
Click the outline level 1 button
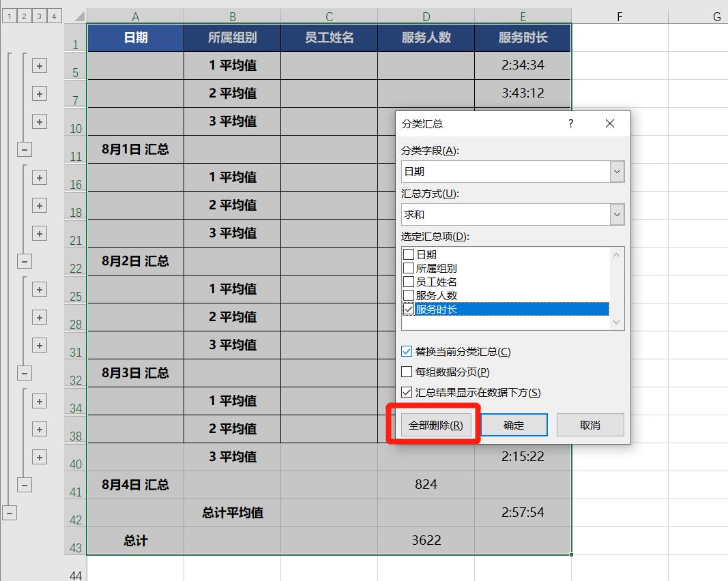click(9, 14)
